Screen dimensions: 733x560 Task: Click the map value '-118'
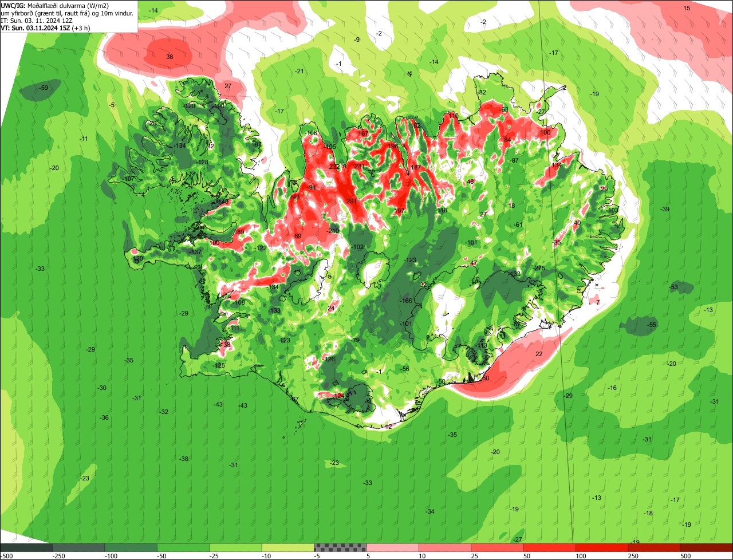tap(442, 211)
